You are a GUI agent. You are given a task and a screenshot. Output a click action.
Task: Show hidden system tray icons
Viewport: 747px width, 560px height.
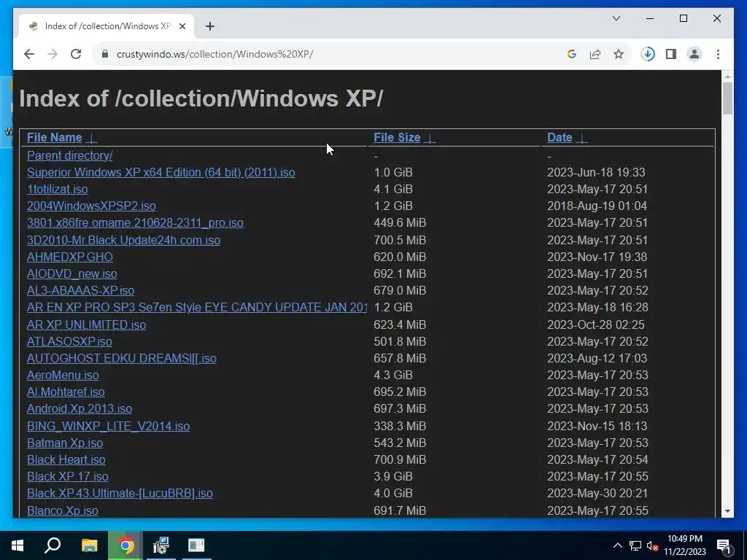tap(617, 545)
